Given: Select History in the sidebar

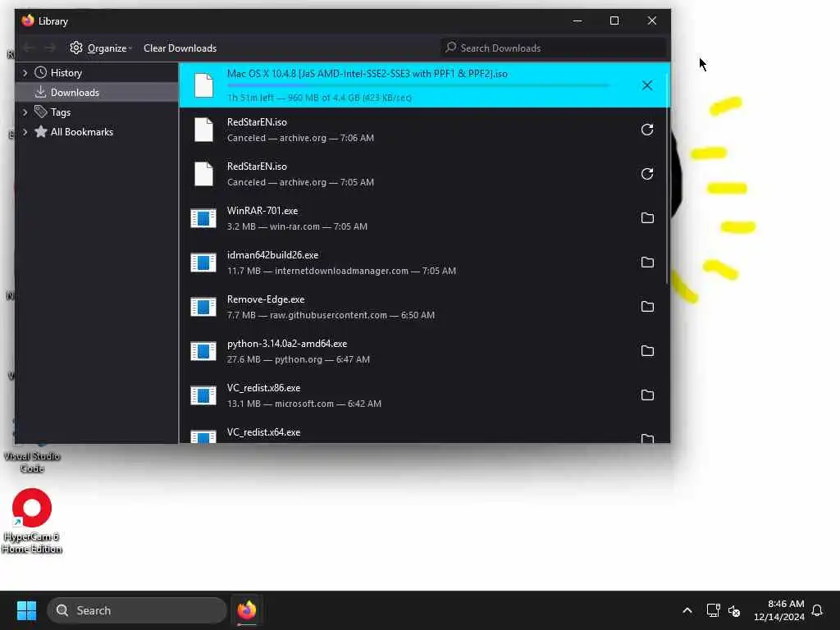Looking at the screenshot, I should (97, 72).
